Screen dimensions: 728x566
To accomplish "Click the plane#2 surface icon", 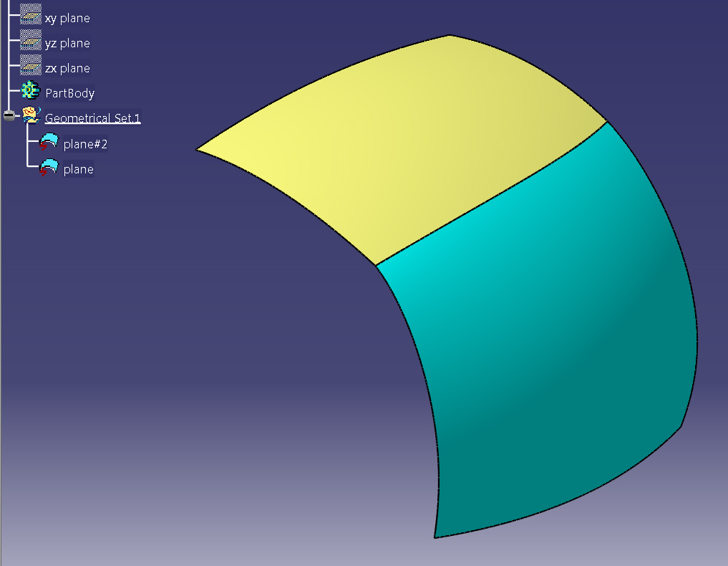I will click(49, 143).
